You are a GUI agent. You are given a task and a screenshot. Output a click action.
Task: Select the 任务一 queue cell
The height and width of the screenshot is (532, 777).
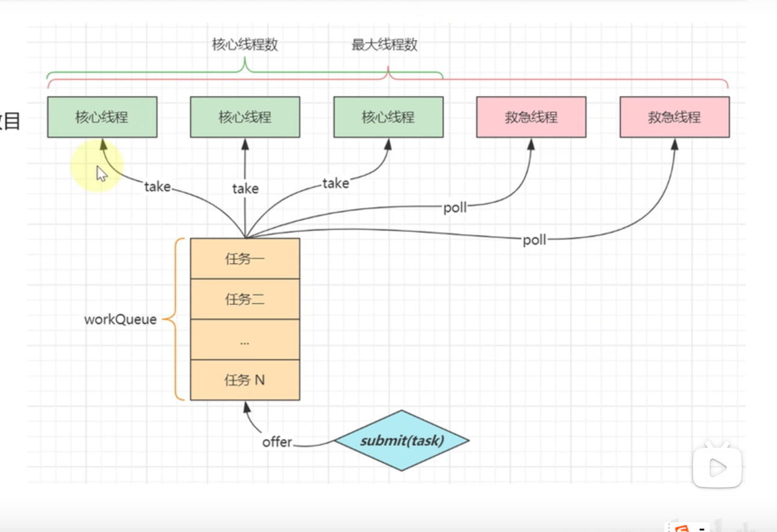click(x=245, y=259)
